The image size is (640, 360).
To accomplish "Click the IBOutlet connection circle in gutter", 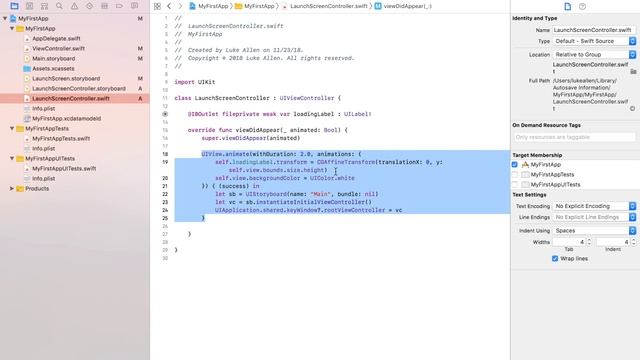I will tap(165, 114).
